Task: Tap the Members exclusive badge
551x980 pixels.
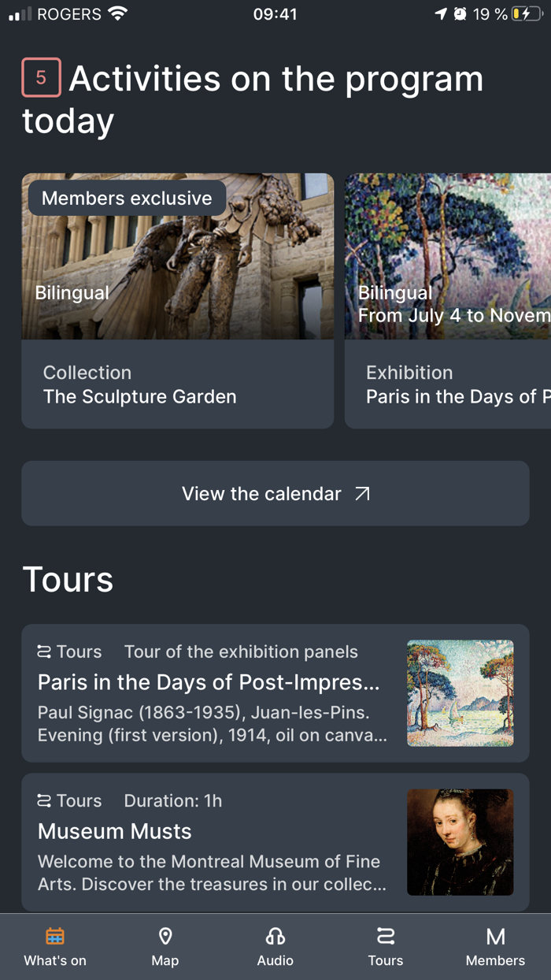Action: [x=127, y=199]
